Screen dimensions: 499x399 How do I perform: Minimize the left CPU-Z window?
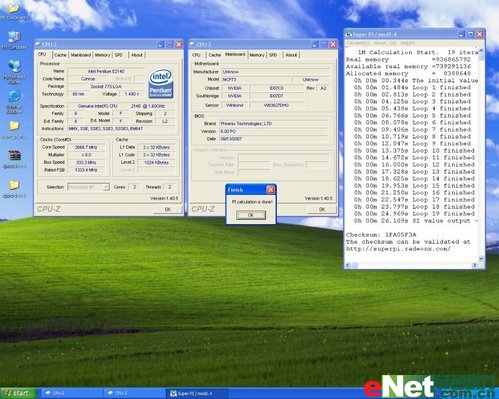[160, 44]
